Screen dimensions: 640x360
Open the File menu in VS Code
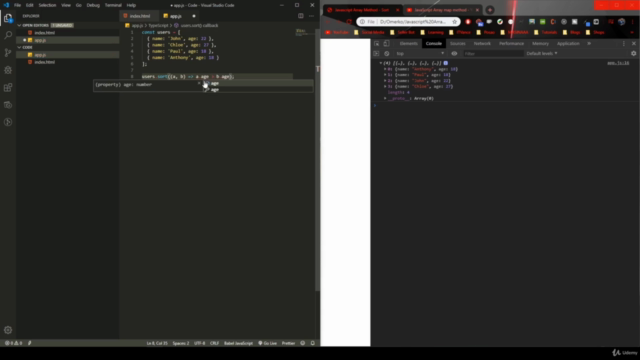click(x=17, y=5)
